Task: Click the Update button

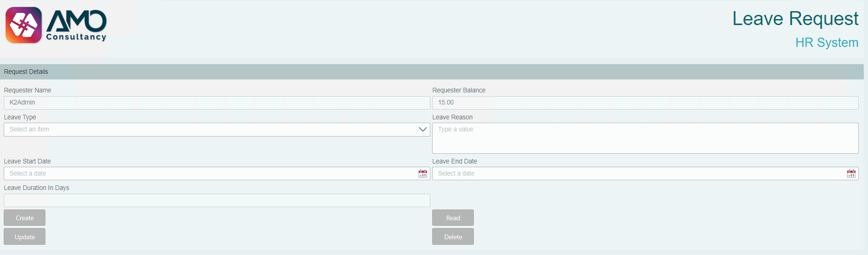Action: click(x=25, y=237)
